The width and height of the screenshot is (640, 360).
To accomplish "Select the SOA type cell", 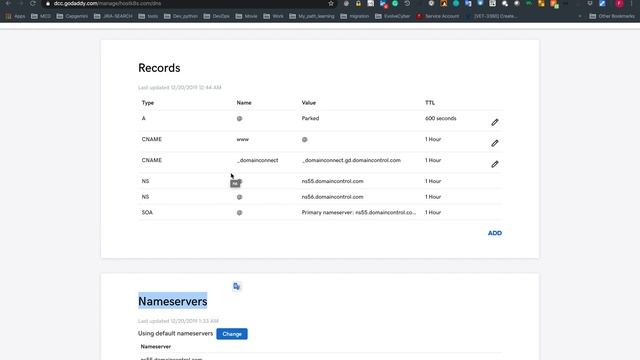I will pos(147,212).
